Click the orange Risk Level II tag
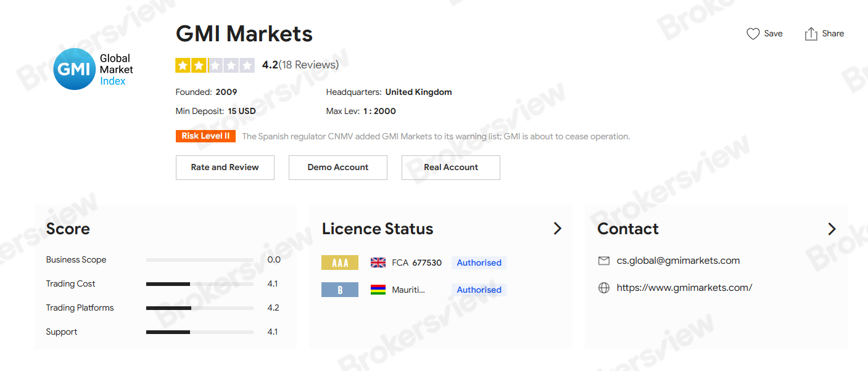Image resolution: width=868 pixels, height=371 pixels. click(x=205, y=136)
